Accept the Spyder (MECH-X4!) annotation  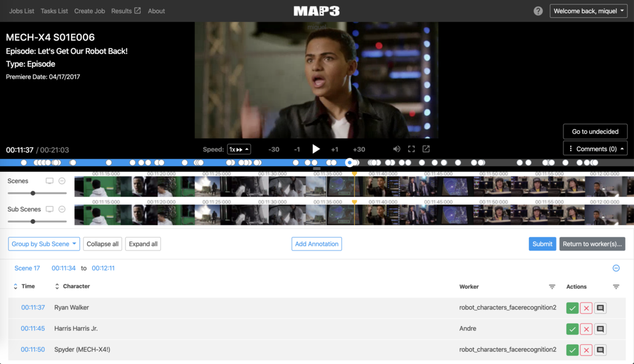(572, 350)
